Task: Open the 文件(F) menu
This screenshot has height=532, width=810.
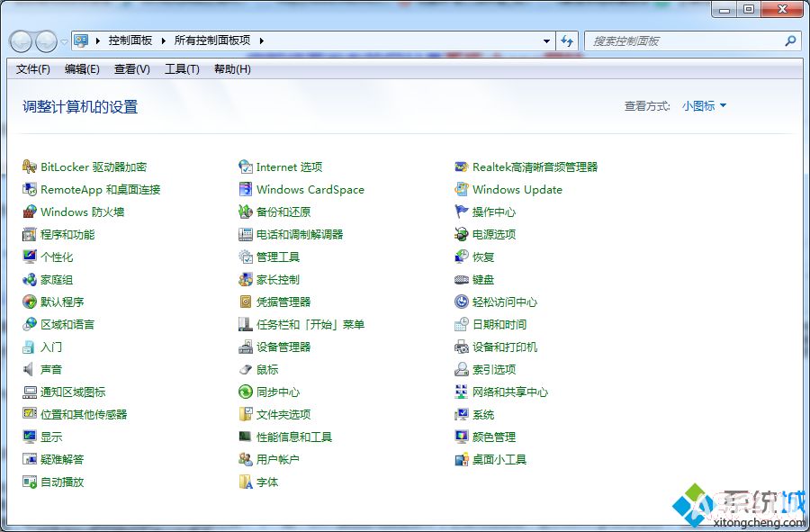Action: 32,69
